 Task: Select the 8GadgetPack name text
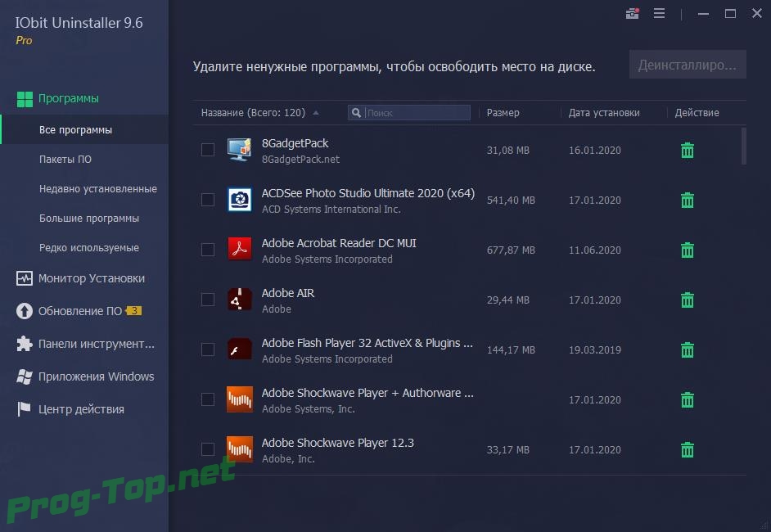click(x=295, y=143)
